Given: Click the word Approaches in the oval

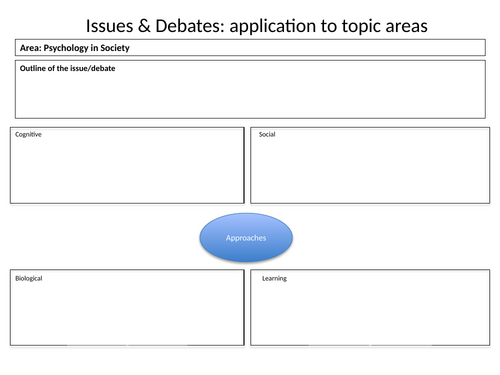Looking at the screenshot, I should [x=246, y=238].
